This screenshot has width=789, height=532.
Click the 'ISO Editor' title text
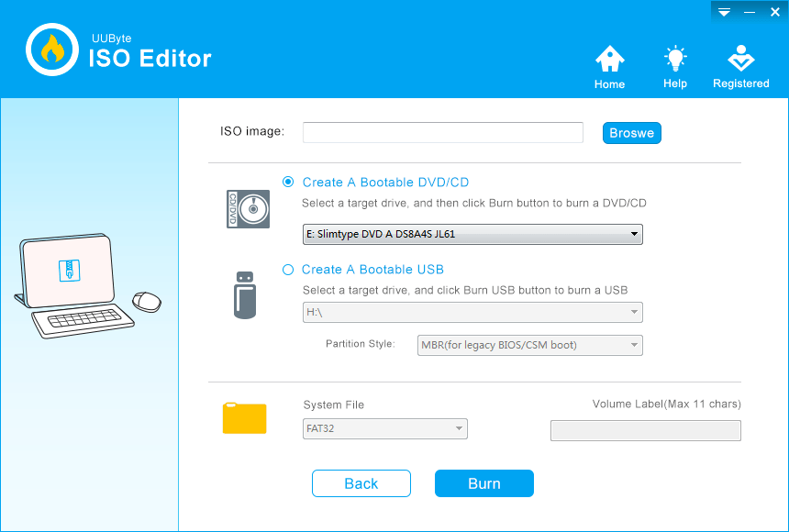150,59
